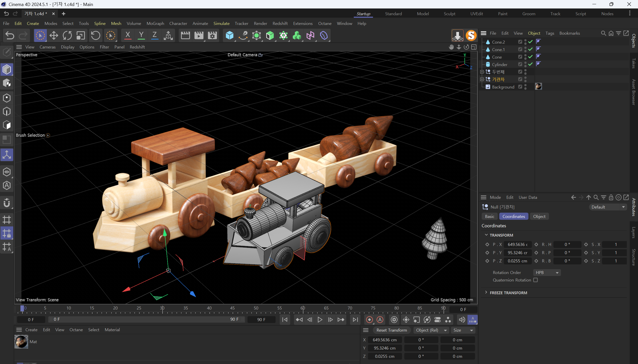Toggle the Enable Axis icon in left palette
638x364 pixels.
pyautogui.click(x=7, y=155)
